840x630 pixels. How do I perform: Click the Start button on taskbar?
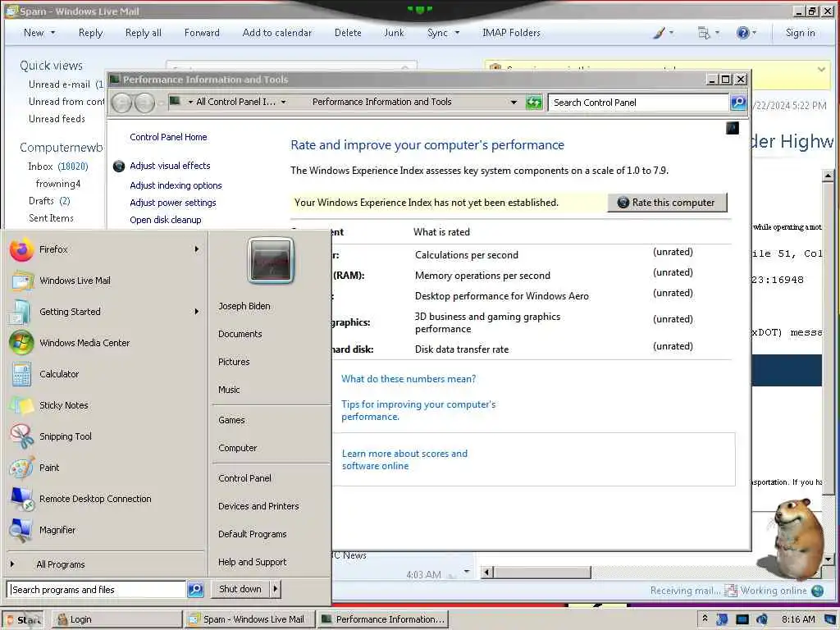(24, 620)
